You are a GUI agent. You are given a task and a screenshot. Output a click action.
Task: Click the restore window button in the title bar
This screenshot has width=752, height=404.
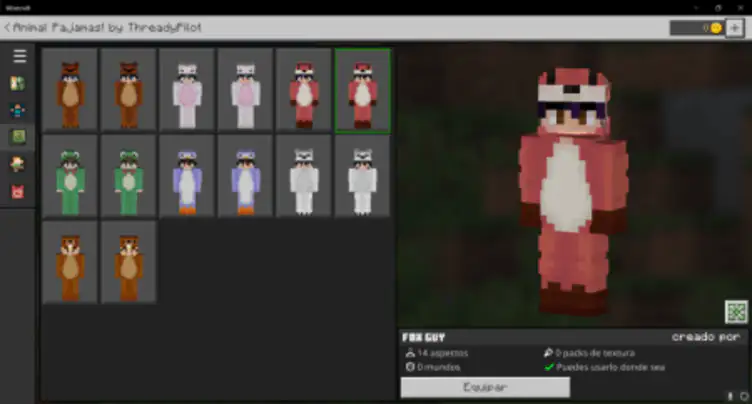pyautogui.click(x=718, y=8)
